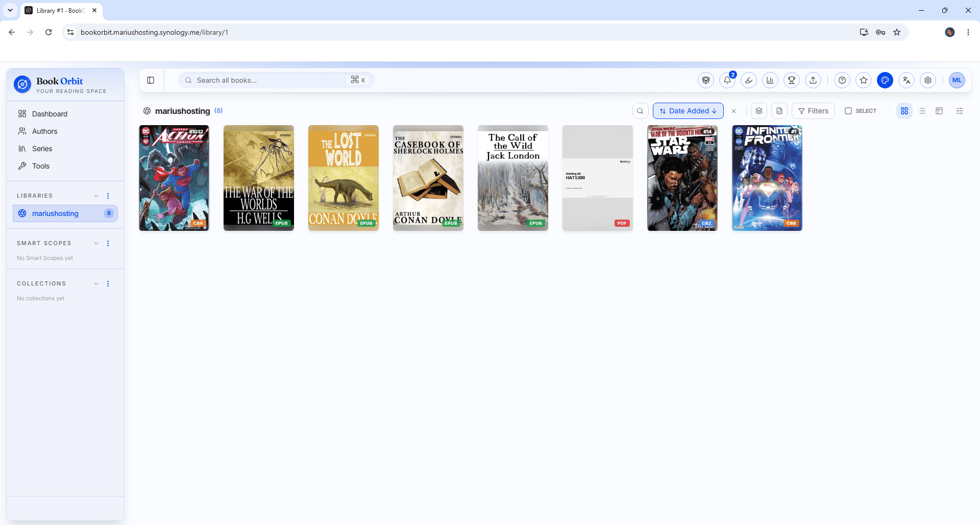Viewport: 980px width, 525px height.
Task: Switch to grid view
Action: tap(904, 111)
